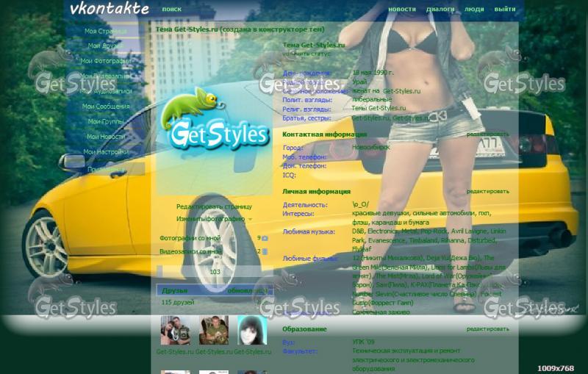
Task: Select 'Мои Новости' in left menu
Action: tap(106, 137)
